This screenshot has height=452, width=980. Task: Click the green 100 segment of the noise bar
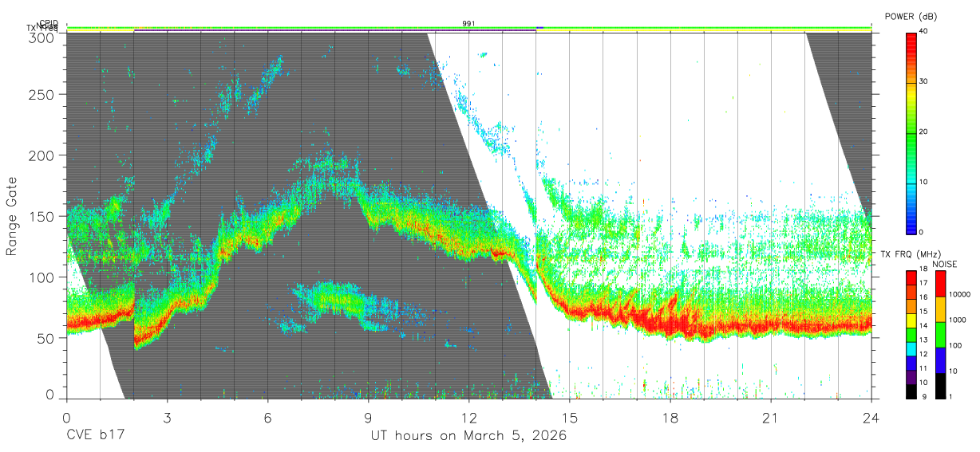pos(940,335)
